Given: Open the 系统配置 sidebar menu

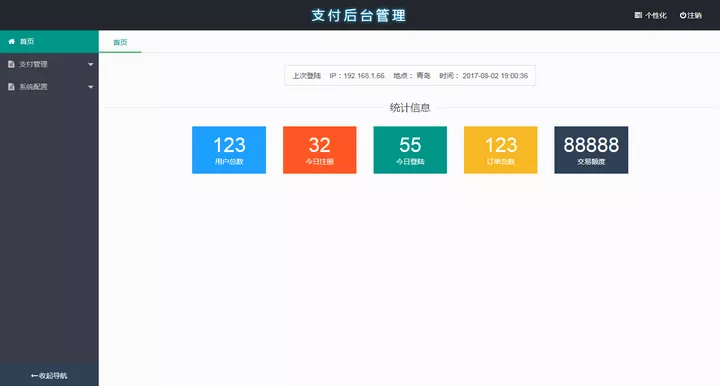Looking at the screenshot, I should 49,87.
